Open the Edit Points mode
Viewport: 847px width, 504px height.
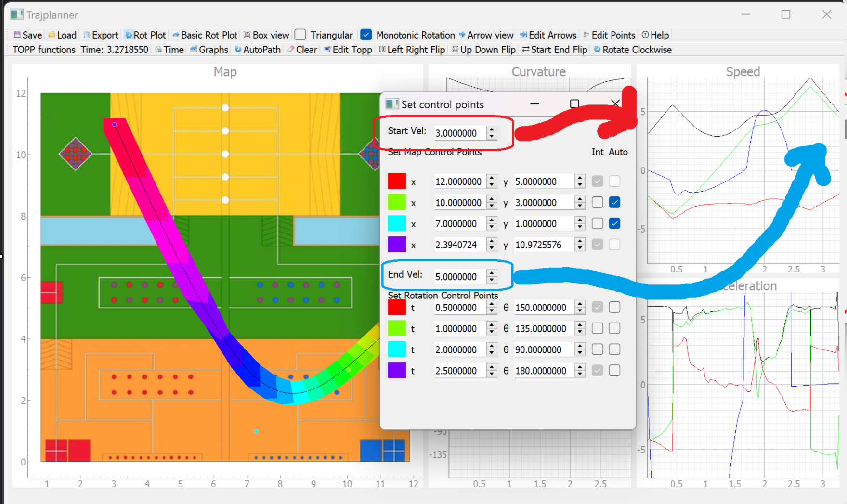609,35
